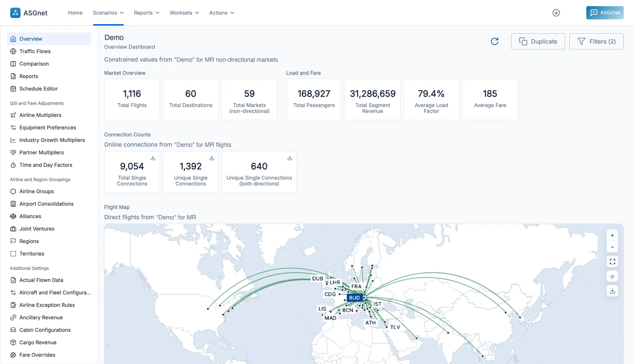This screenshot has height=364, width=634.
Task: Open Fare Overrides
Action: coord(49,355)
